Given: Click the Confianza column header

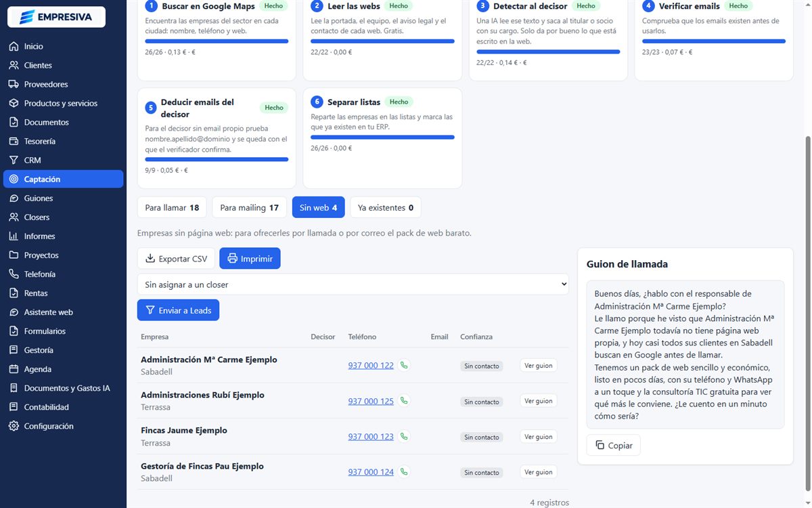Looking at the screenshot, I should point(476,337).
